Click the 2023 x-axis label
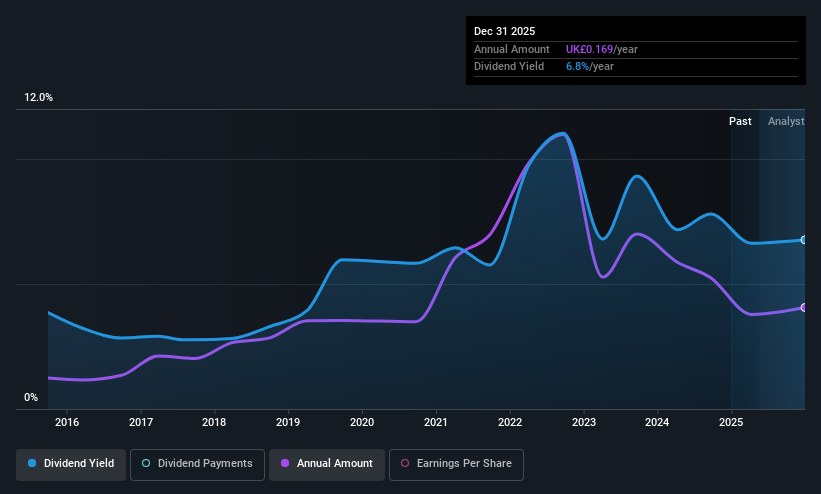The height and width of the screenshot is (494, 821). pos(584,422)
